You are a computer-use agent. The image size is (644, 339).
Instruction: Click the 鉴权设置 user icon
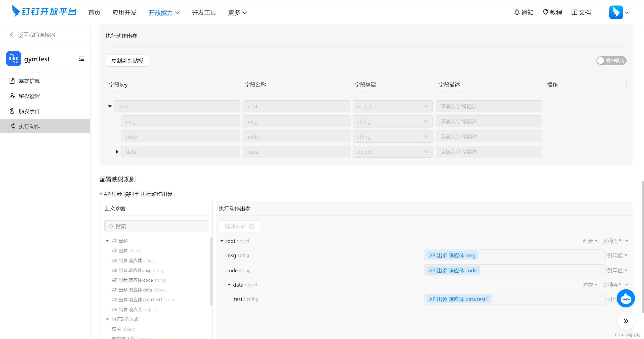coord(12,96)
